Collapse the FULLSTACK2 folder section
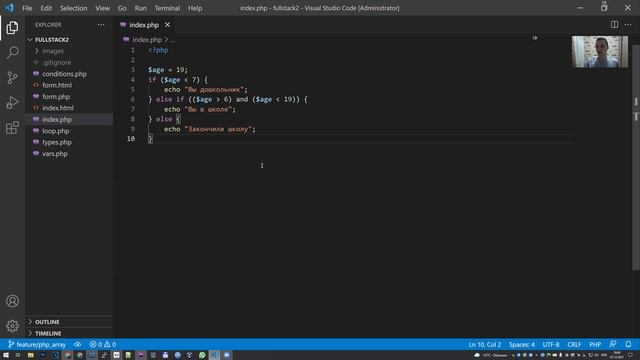This screenshot has width=640, height=360. (51, 40)
